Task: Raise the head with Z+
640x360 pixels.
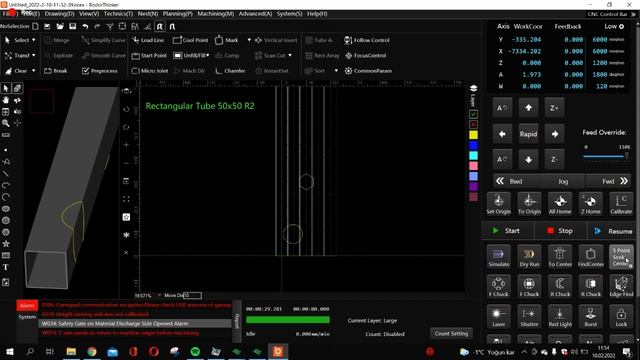Action: coord(554,108)
